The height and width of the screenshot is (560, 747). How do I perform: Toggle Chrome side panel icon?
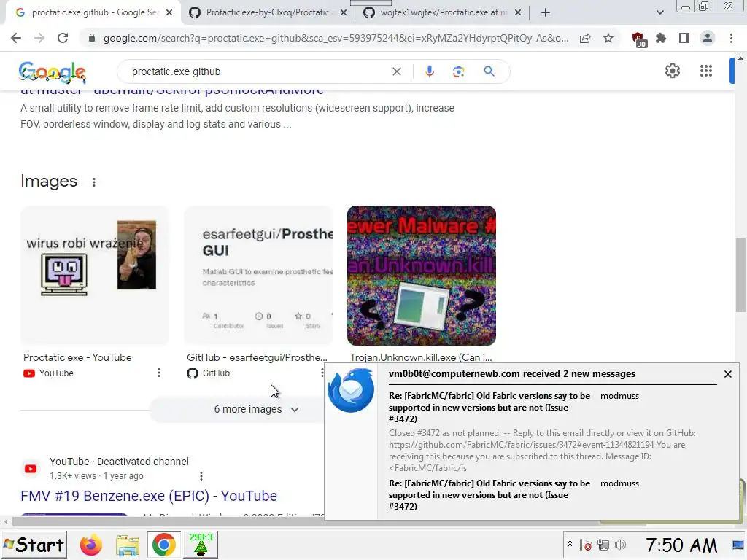click(684, 38)
